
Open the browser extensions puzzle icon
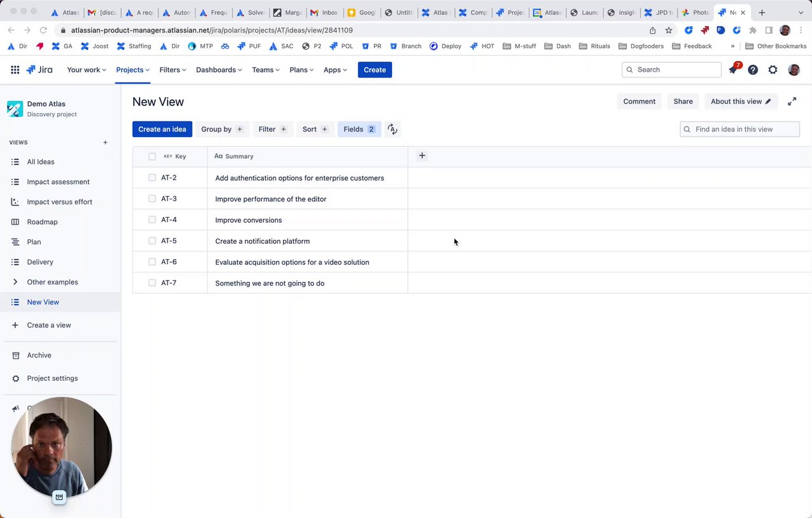[x=753, y=30]
